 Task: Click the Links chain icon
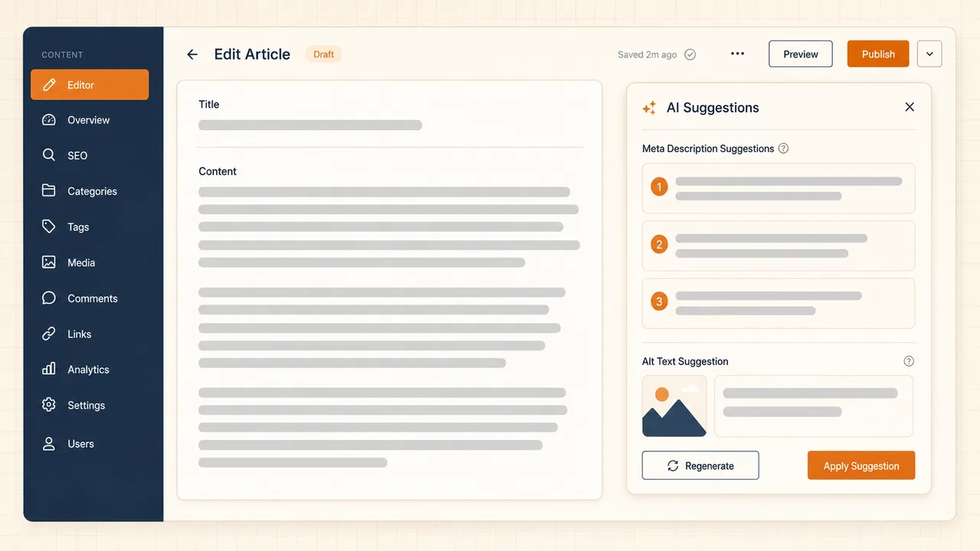(x=49, y=334)
